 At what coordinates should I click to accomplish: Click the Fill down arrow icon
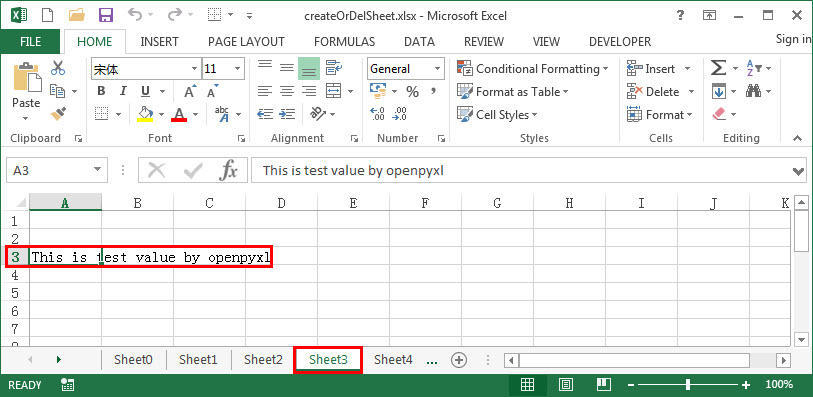point(719,92)
